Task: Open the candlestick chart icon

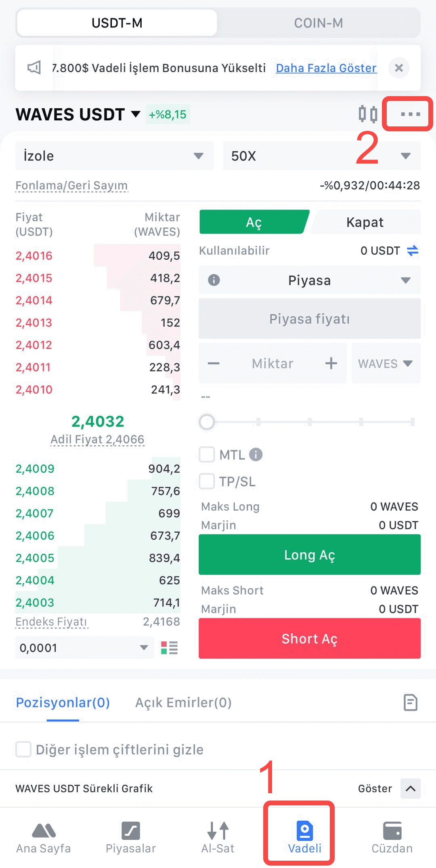Action: tap(368, 114)
